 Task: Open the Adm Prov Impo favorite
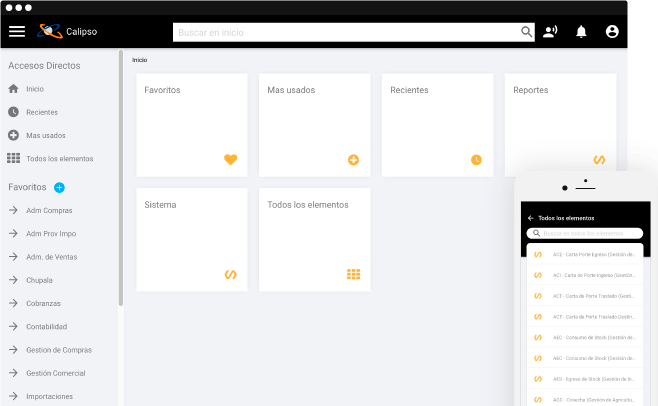click(x=51, y=233)
